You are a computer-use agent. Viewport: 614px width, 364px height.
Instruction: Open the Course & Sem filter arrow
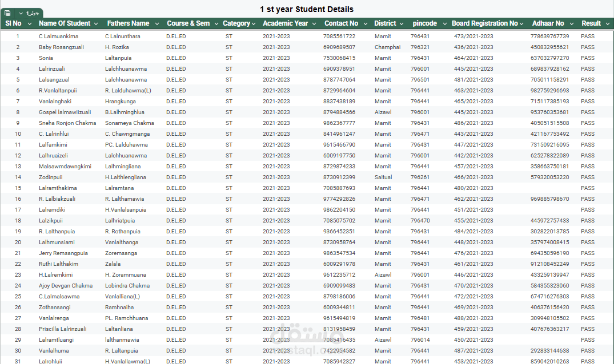[216, 24]
